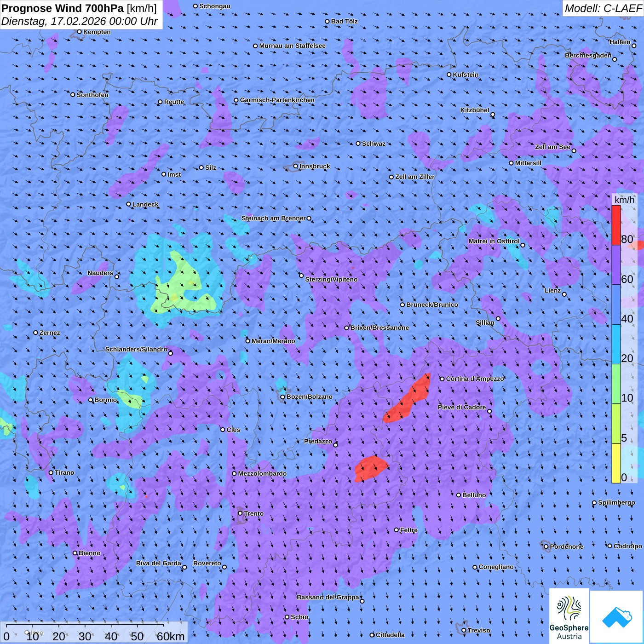Click the GeoSphere Austria logo
The width and height of the screenshot is (644, 644).
[x=569, y=616]
